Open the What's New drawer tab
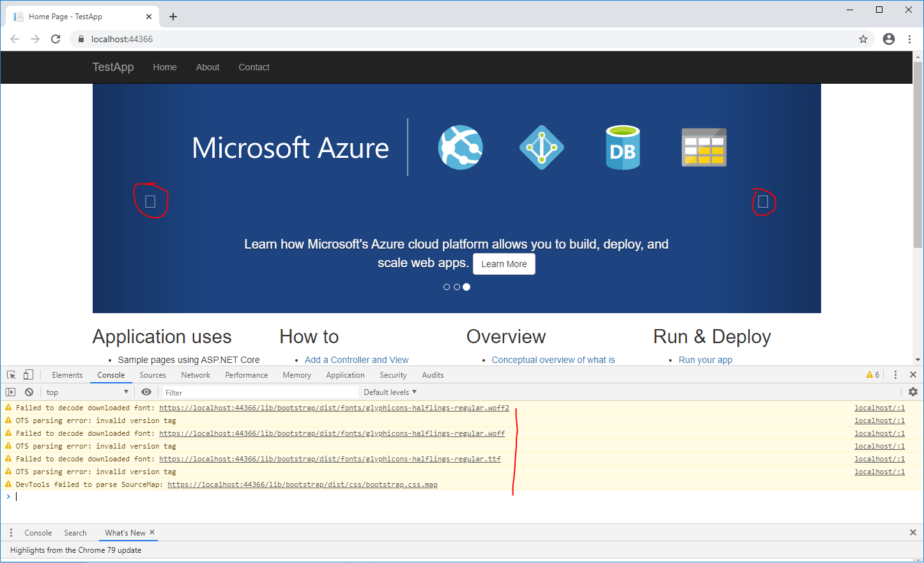924x563 pixels. (124, 532)
